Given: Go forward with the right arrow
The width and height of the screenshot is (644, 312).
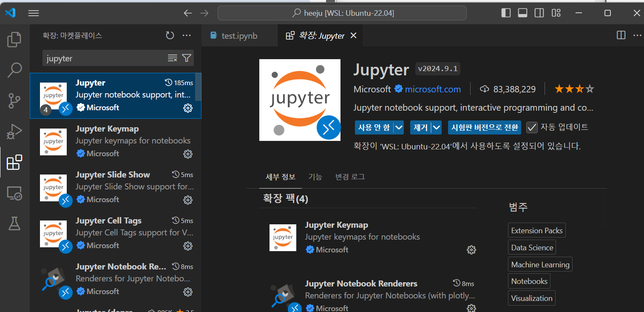Looking at the screenshot, I should 204,13.
